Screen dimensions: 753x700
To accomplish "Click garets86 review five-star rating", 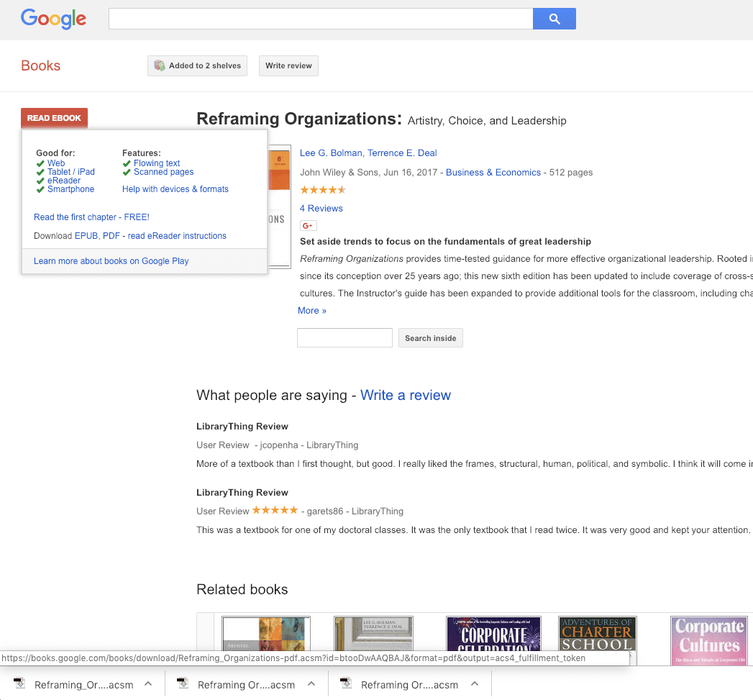I will tap(275, 510).
